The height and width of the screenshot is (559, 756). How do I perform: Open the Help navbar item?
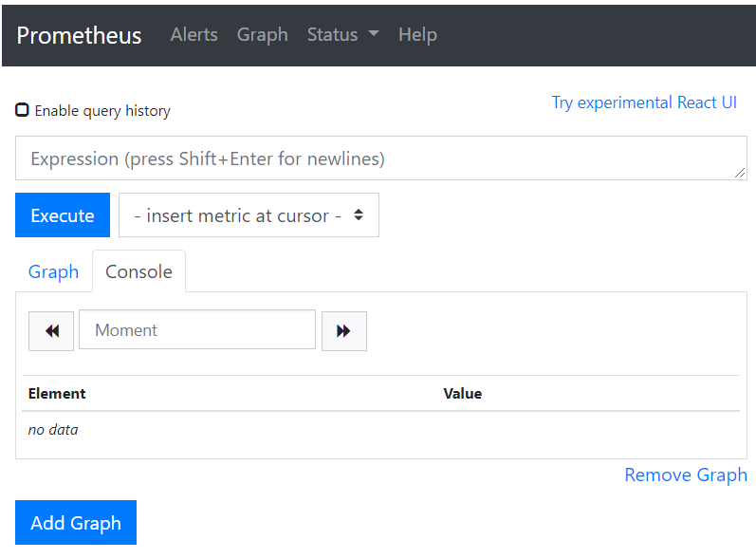pos(417,35)
